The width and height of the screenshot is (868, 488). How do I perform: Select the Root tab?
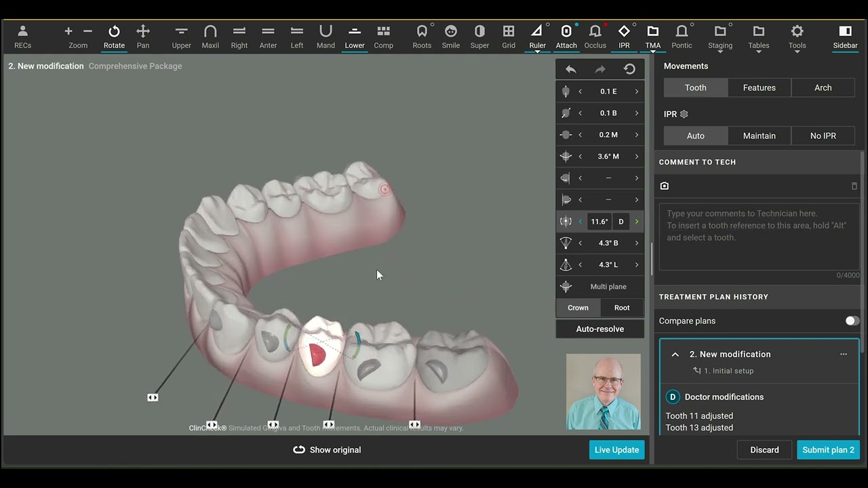(622, 308)
